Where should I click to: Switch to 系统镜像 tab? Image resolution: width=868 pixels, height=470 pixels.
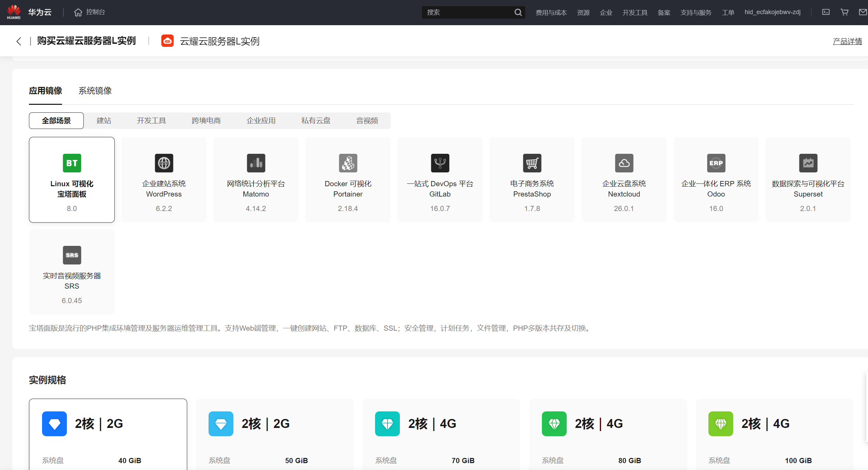pos(95,91)
